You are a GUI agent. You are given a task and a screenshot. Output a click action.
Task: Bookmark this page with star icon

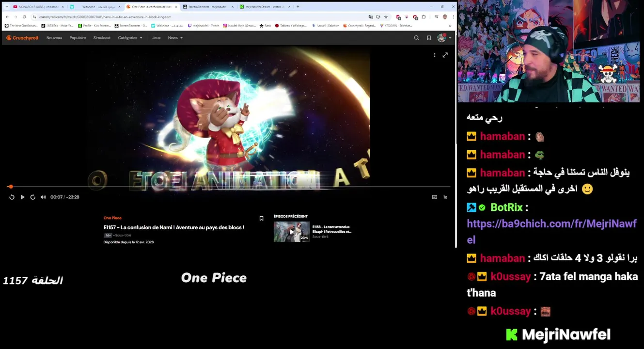(386, 17)
